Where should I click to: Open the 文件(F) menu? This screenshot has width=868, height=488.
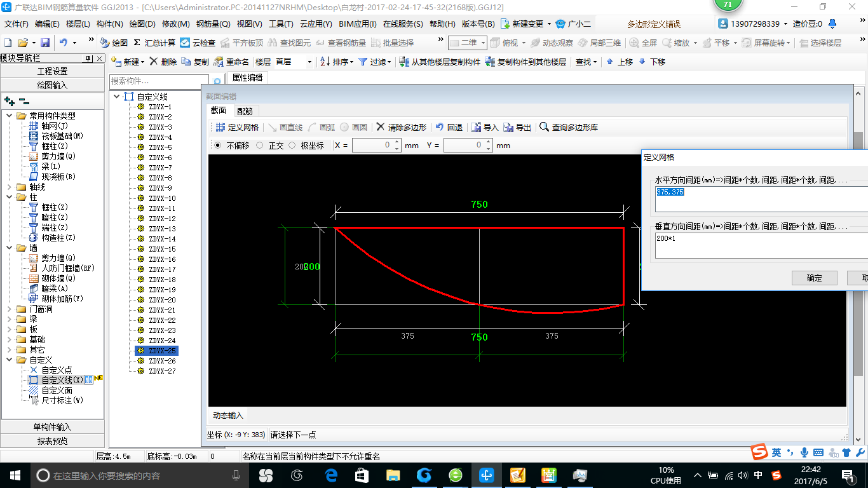pyautogui.click(x=17, y=24)
